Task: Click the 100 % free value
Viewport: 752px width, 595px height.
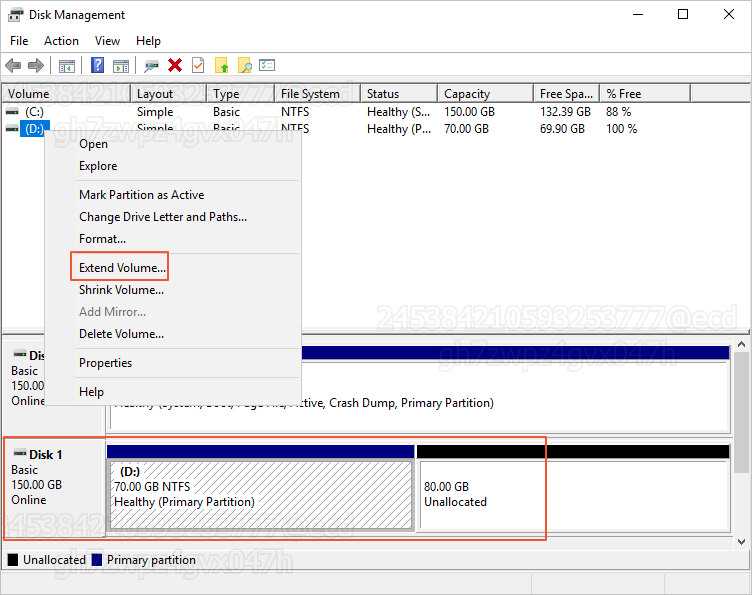Action: click(622, 128)
